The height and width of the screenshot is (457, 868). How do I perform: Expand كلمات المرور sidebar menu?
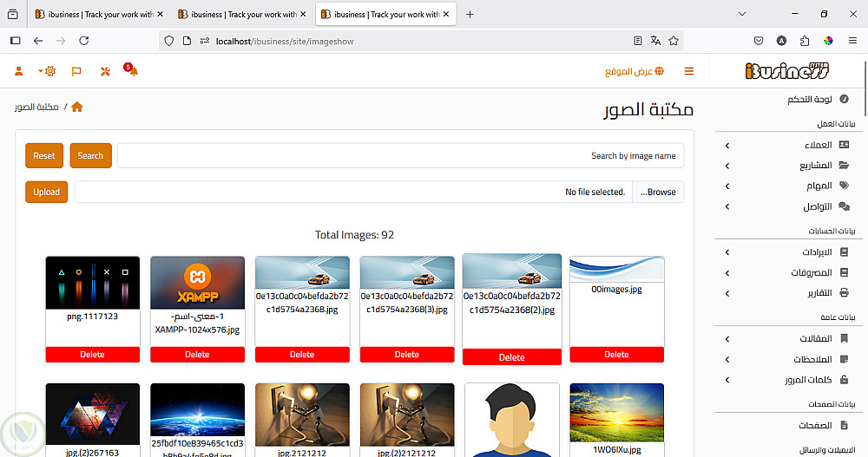pyautogui.click(x=788, y=380)
